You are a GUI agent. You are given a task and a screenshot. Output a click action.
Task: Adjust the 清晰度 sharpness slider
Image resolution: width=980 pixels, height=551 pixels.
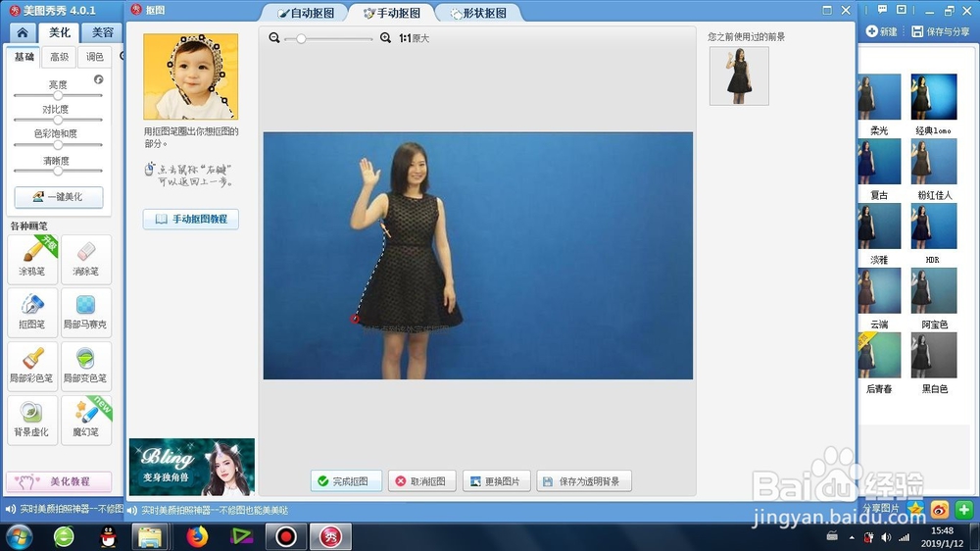pyautogui.click(x=58, y=171)
